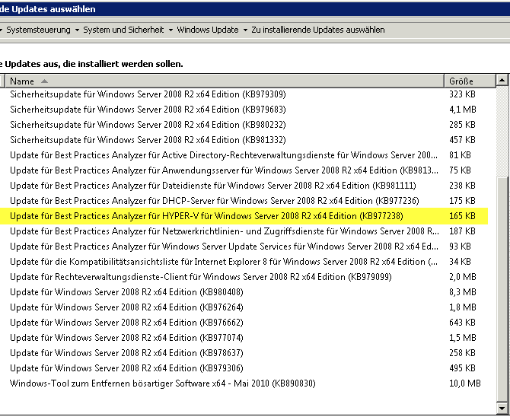Select Update KB980408 row
The width and height of the screenshot is (510, 420).
[x=244, y=292]
